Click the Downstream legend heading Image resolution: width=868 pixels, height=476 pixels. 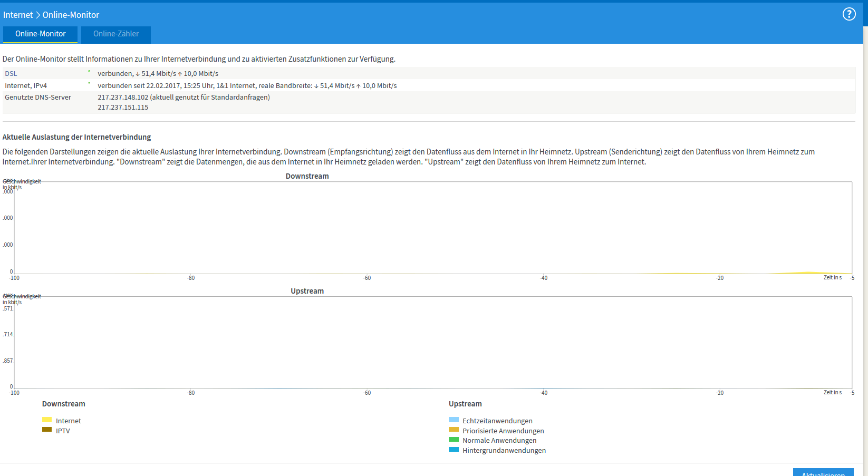point(63,404)
